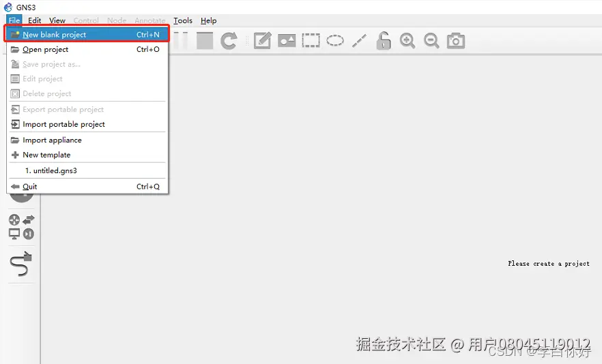Click the zoom in magnifier icon
Image resolution: width=602 pixels, height=364 pixels.
tap(407, 41)
